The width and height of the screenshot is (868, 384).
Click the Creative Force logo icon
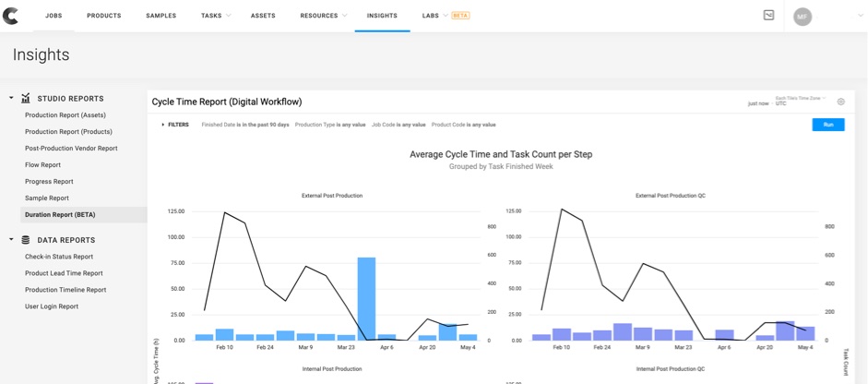pos(11,16)
